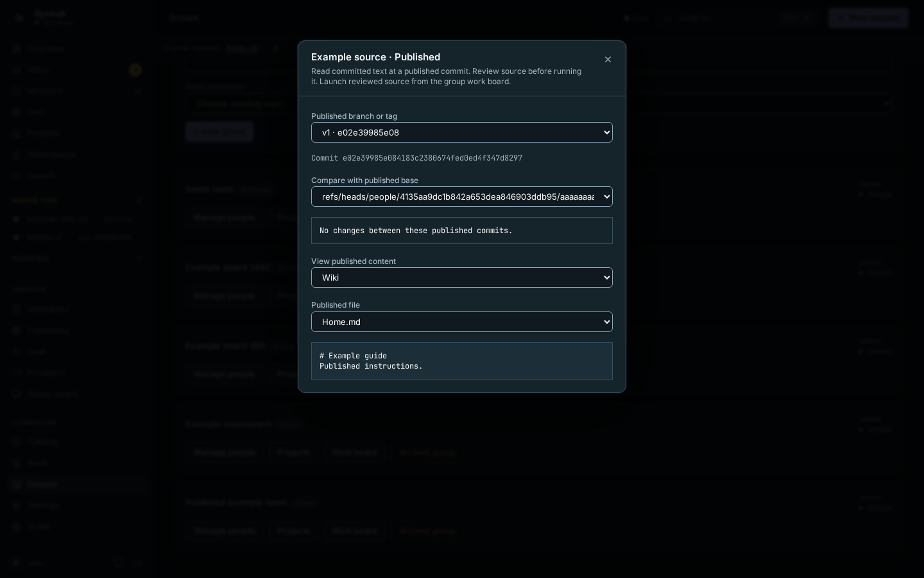Open Manage people for Published example team

[x=224, y=530]
